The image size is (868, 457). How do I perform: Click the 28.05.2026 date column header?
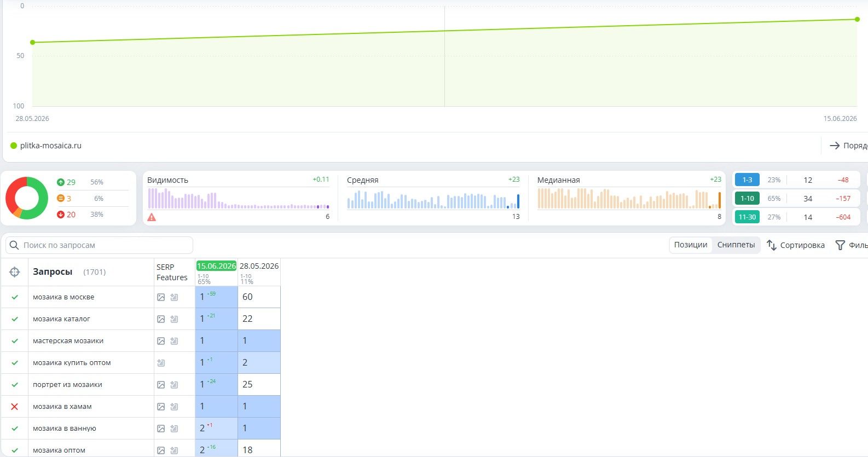pos(259,266)
